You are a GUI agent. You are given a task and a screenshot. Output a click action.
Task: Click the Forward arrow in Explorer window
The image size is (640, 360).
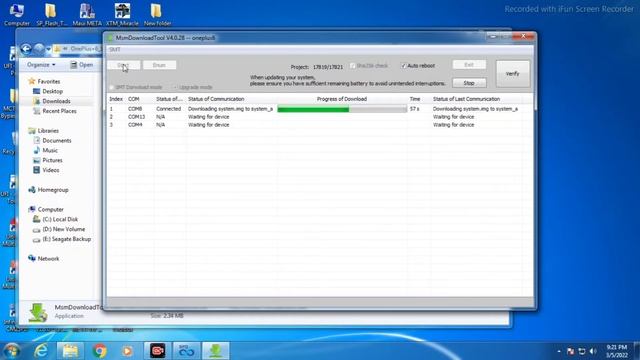pos(39,49)
